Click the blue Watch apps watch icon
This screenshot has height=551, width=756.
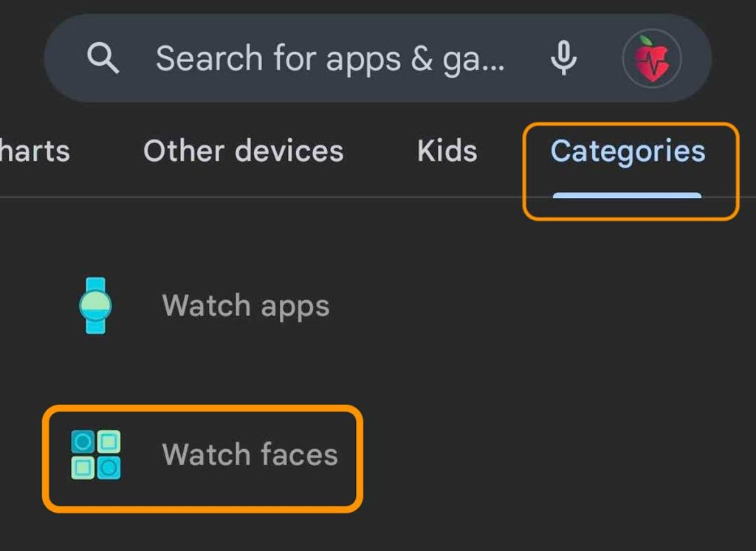(95, 305)
